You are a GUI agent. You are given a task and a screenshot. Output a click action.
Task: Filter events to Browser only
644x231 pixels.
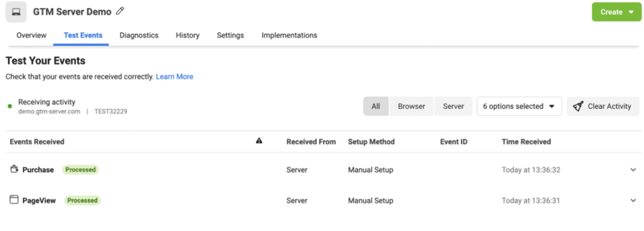pyautogui.click(x=411, y=106)
